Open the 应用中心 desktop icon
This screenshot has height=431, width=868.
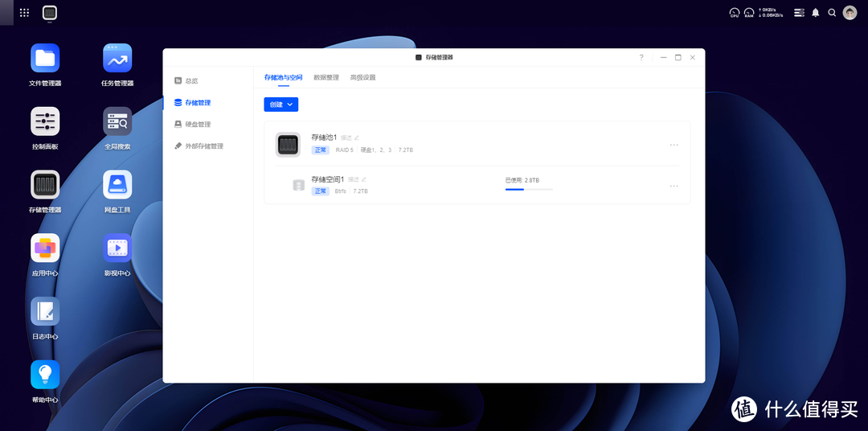(45, 248)
